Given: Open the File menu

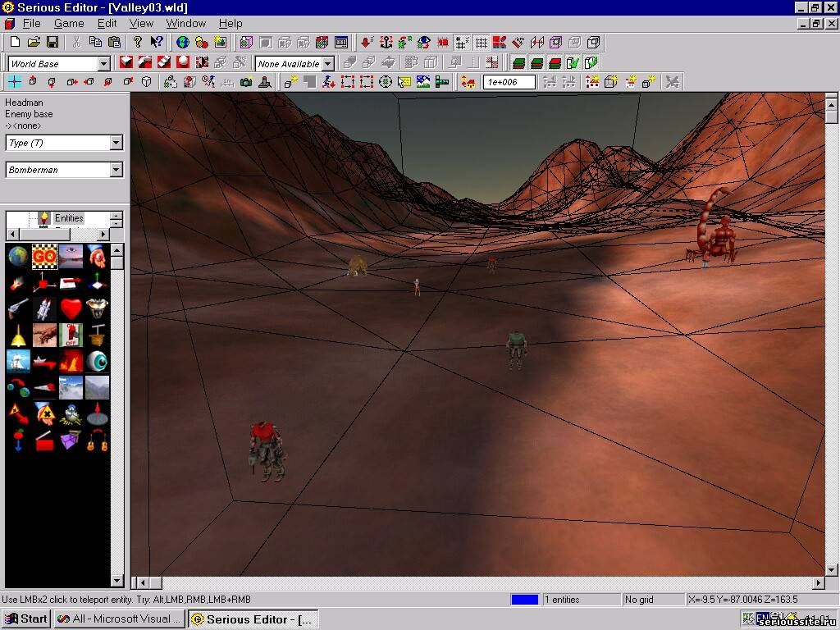Looking at the screenshot, I should 32,23.
